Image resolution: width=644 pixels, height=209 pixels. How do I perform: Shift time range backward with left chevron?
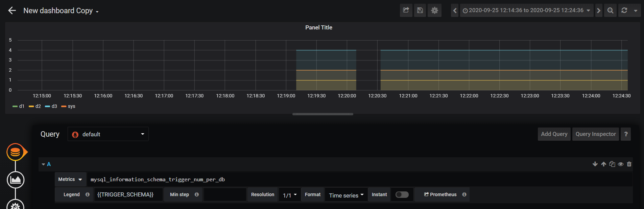point(455,10)
